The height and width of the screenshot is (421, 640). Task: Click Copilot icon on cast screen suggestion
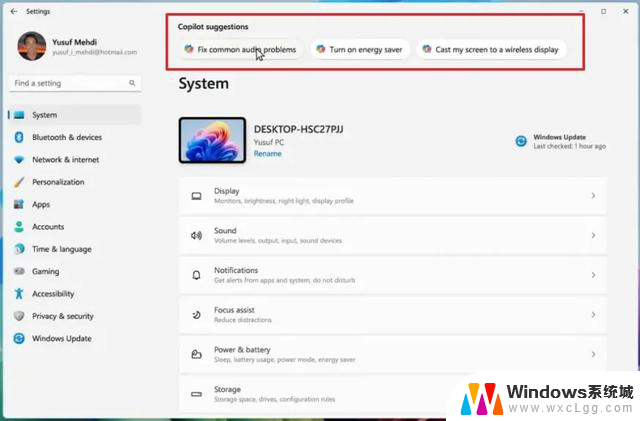click(x=427, y=49)
